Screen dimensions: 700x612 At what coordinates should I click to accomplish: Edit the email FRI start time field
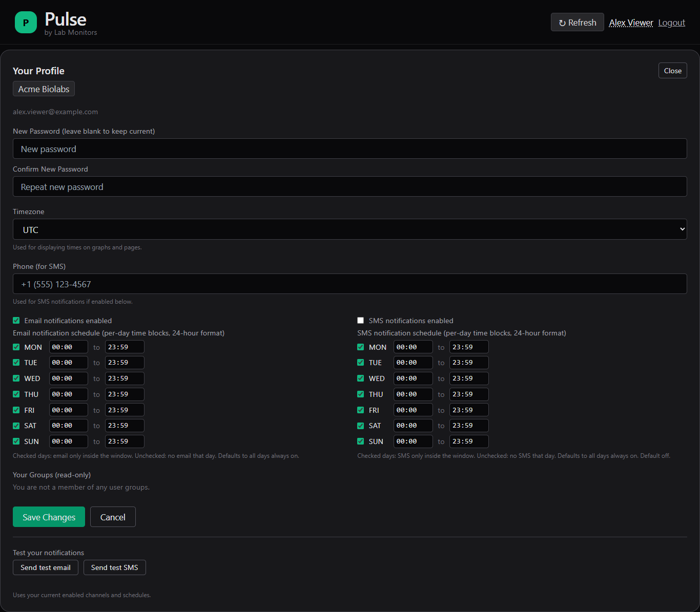[69, 410]
